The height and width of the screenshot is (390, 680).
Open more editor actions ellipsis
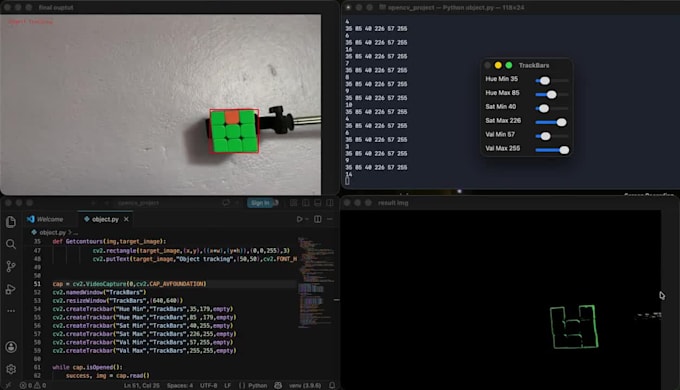pyautogui.click(x=330, y=219)
